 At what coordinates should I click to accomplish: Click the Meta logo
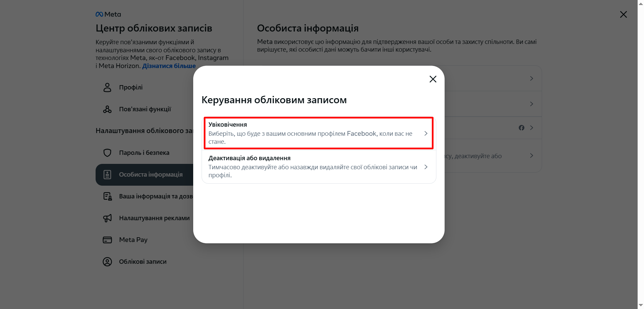[x=108, y=14]
